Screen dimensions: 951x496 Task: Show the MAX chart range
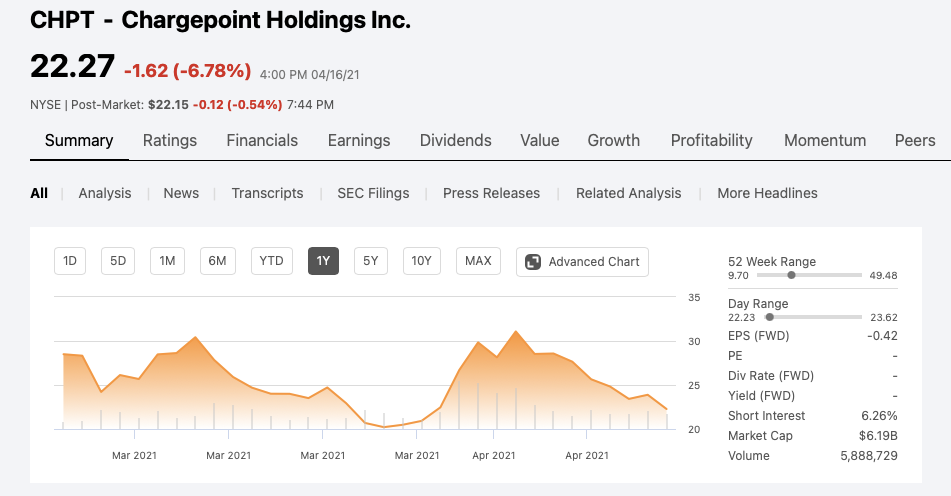479,261
